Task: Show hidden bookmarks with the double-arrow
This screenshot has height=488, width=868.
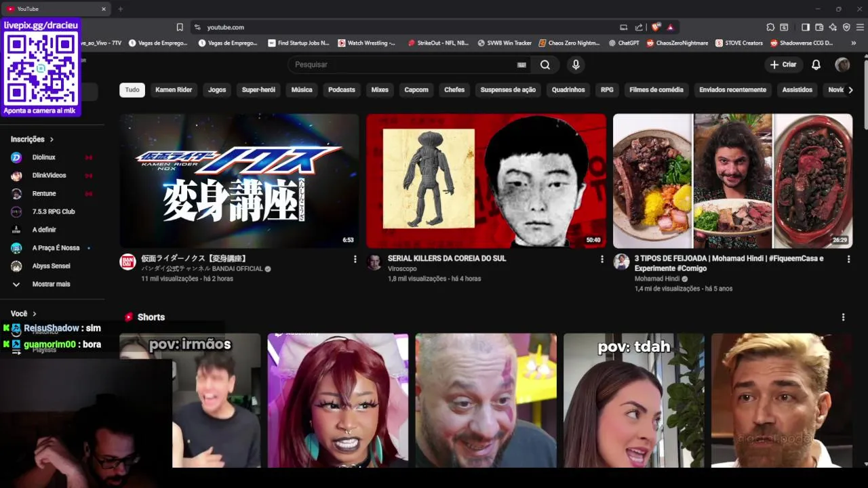Action: [853, 43]
